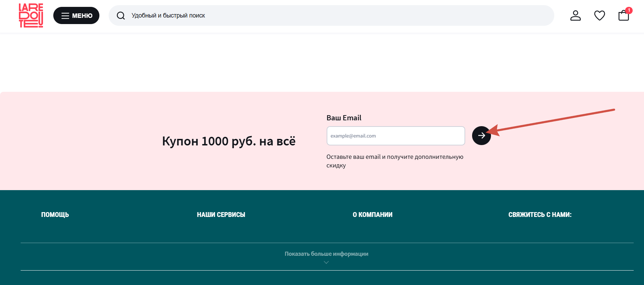The height and width of the screenshot is (285, 644).
Task: Expand 'Показать больше информации'
Action: click(326, 254)
